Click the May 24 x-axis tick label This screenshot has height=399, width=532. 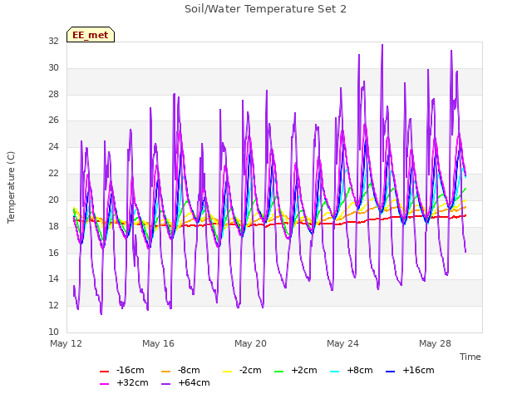342,343
